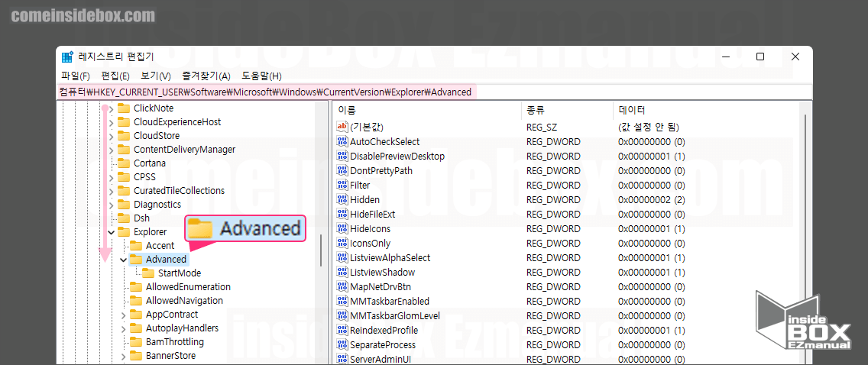The height and width of the screenshot is (365, 868).
Task: Click the HideFileExt DWORD icon
Action: point(342,214)
